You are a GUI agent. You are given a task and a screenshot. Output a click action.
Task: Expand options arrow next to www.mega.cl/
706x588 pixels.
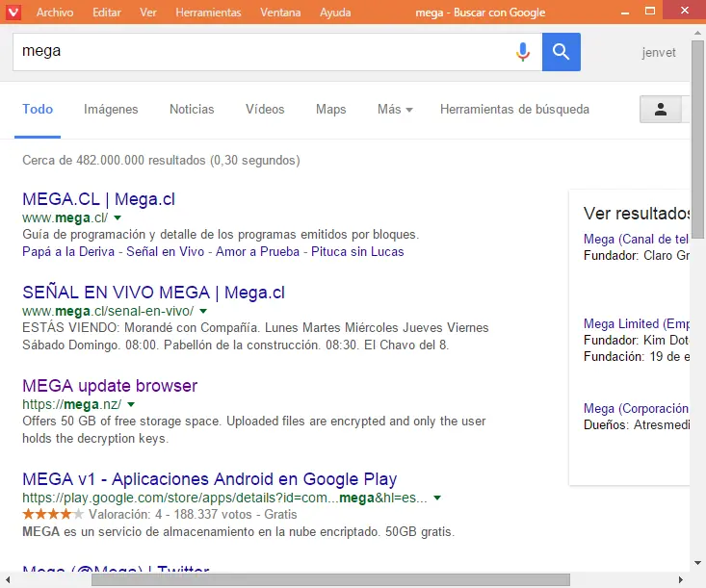click(x=118, y=217)
